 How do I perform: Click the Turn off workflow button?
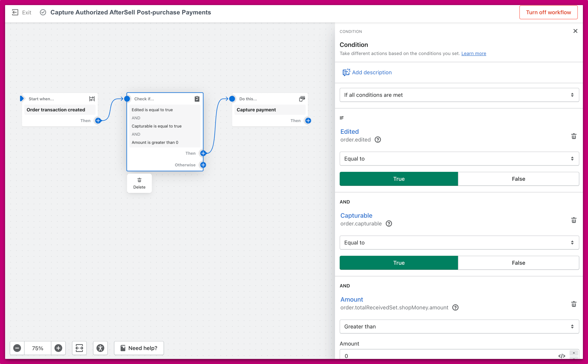pyautogui.click(x=548, y=12)
